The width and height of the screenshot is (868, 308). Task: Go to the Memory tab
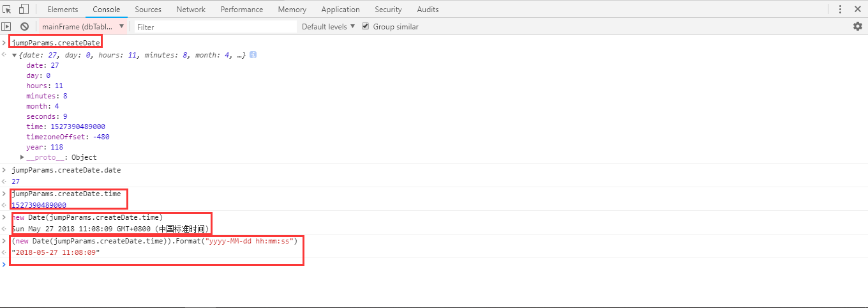292,10
